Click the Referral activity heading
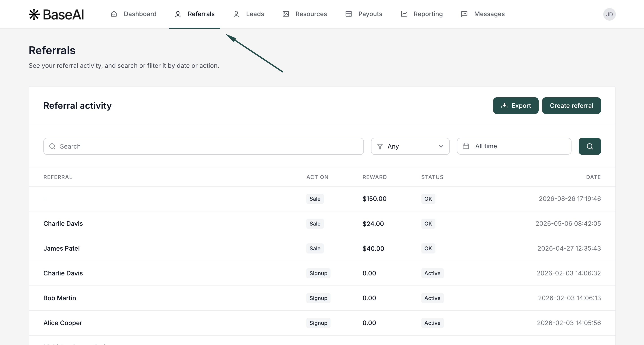 tap(77, 106)
